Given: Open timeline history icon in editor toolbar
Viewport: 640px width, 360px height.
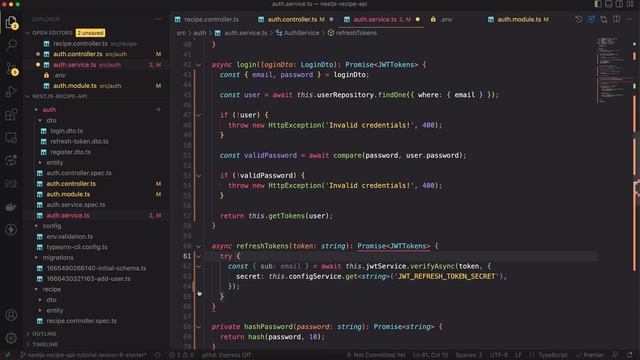Looking at the screenshot, I should [x=578, y=19].
